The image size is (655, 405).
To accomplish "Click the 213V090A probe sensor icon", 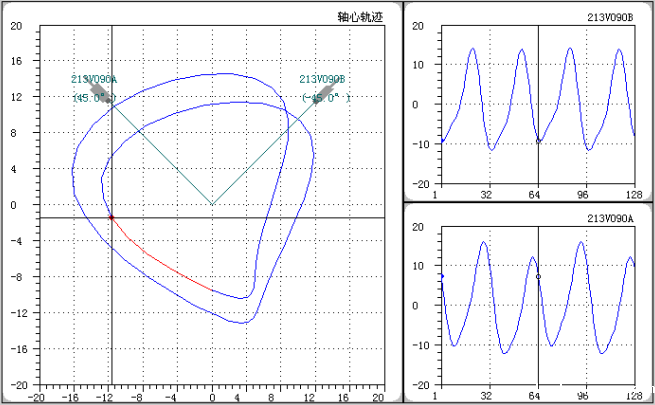I will 100,93.
